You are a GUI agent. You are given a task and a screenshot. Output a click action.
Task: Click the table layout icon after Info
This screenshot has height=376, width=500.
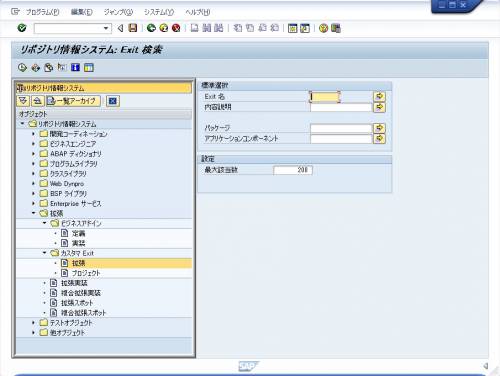(89, 68)
